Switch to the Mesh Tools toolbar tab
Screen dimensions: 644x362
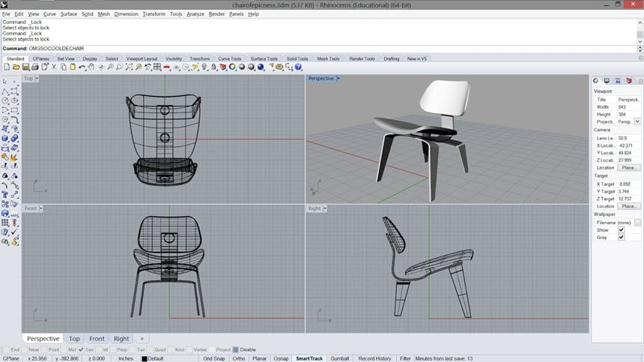328,58
